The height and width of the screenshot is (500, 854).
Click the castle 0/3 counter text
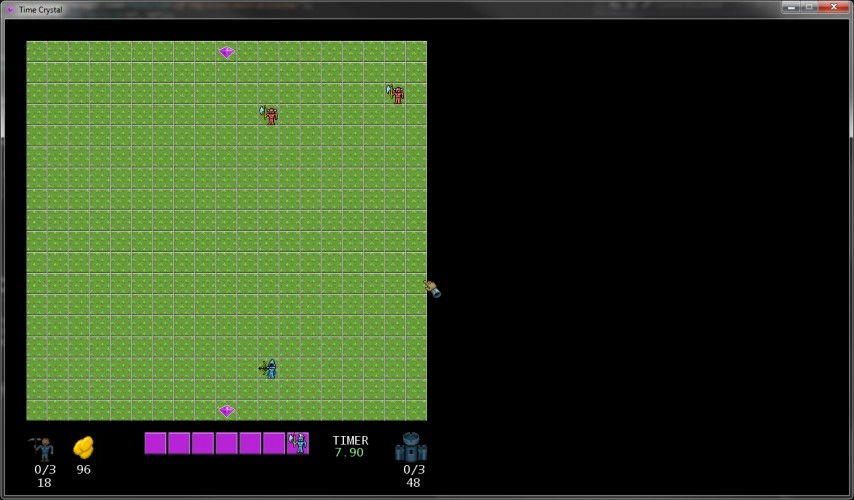click(x=414, y=469)
